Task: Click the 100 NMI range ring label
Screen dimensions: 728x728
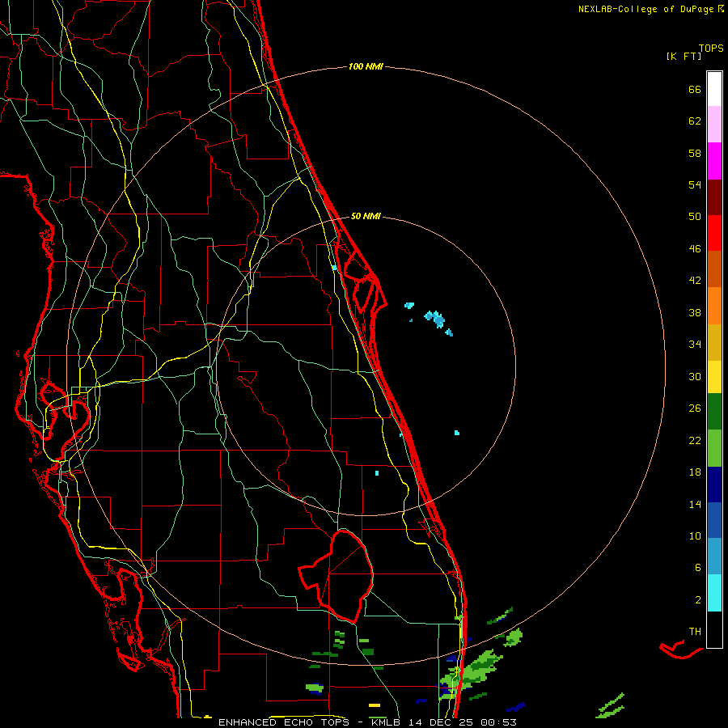Action: pyautogui.click(x=366, y=67)
